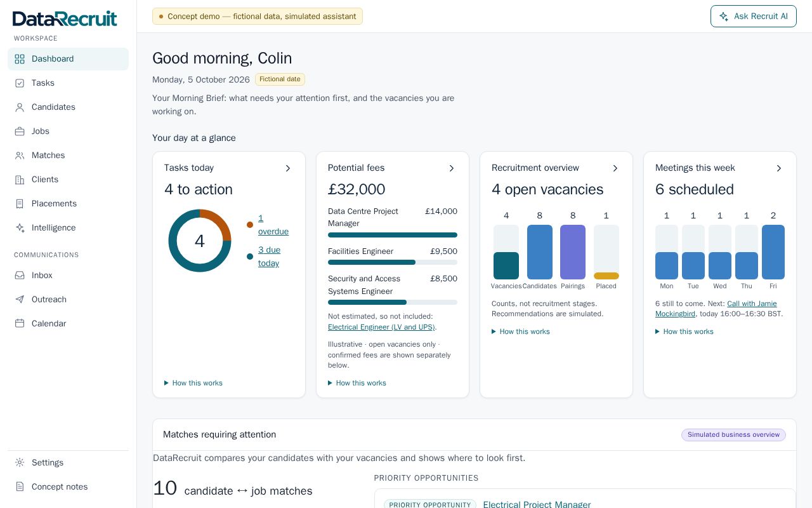
Task: Open Recruitment overview via chevron arrow
Action: pos(615,168)
